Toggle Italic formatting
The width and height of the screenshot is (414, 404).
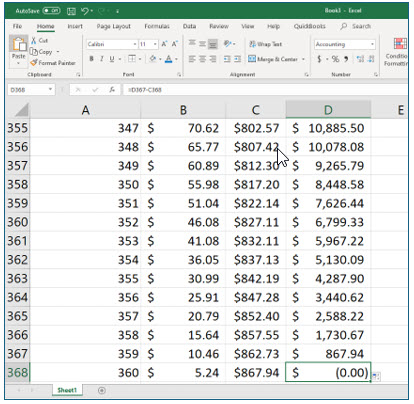[x=102, y=59]
